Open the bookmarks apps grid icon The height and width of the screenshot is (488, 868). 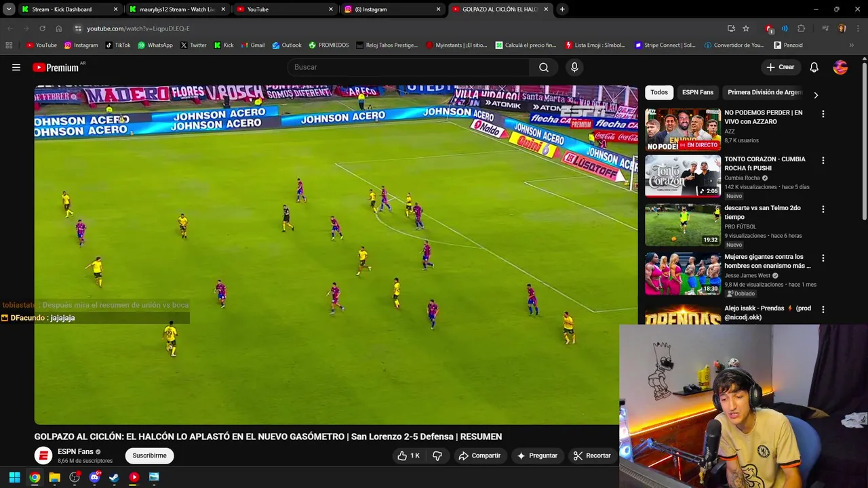pyautogui.click(x=9, y=45)
